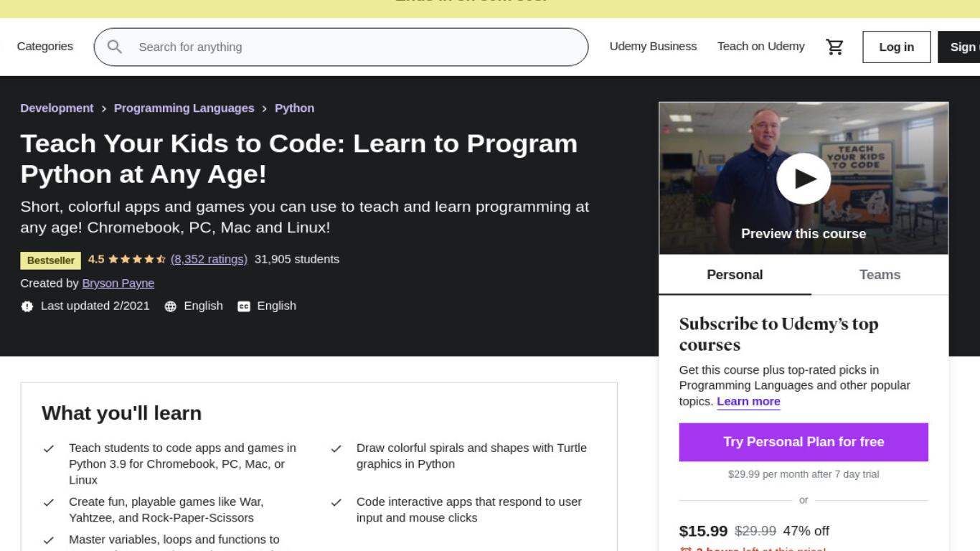Click breadcrumb chevron after Development
This screenshot has width=980, height=551.
click(104, 108)
